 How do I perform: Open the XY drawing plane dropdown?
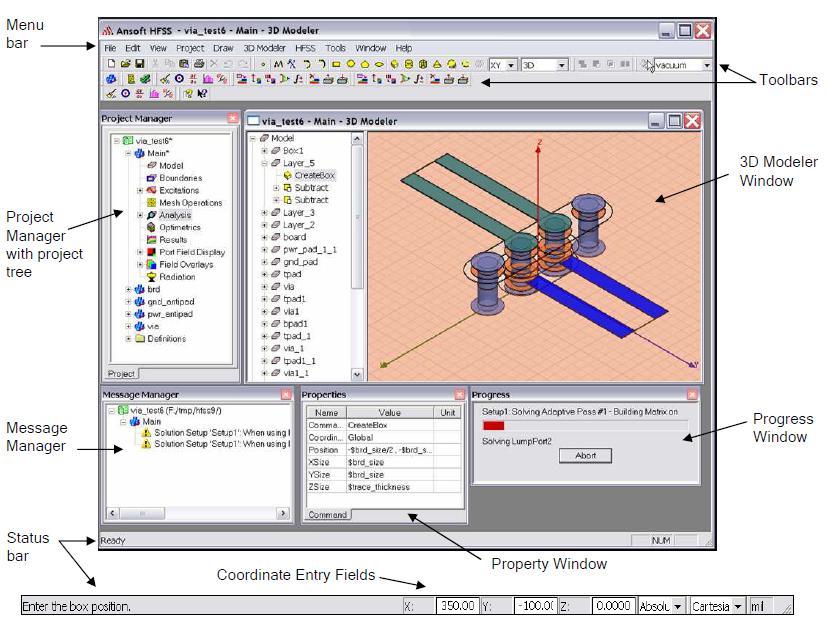pos(511,65)
